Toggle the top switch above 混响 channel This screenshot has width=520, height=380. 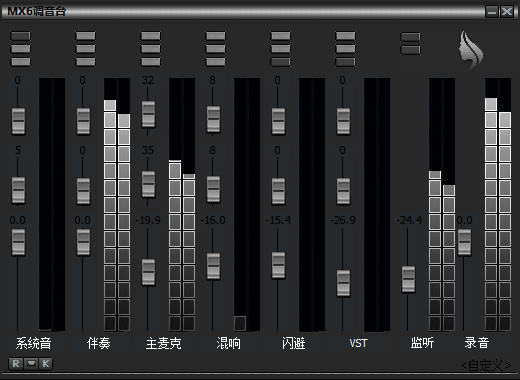pyautogui.click(x=215, y=36)
